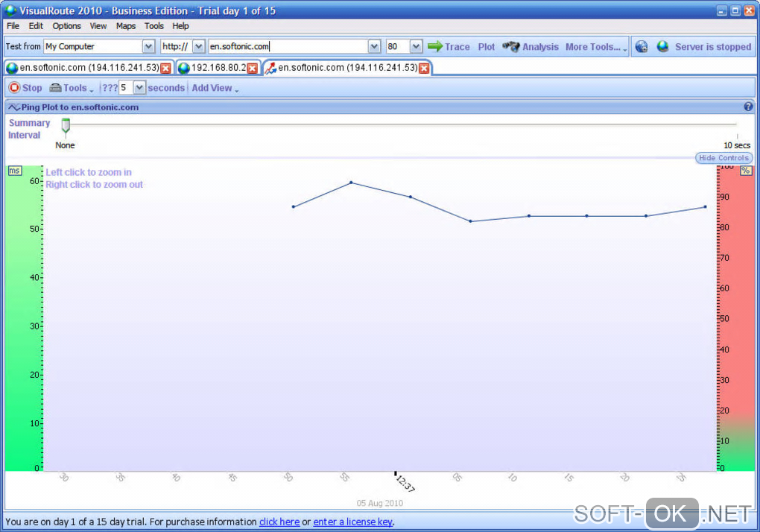The width and height of the screenshot is (760, 532).
Task: Click the green Trace arrow icon
Action: 435,46
